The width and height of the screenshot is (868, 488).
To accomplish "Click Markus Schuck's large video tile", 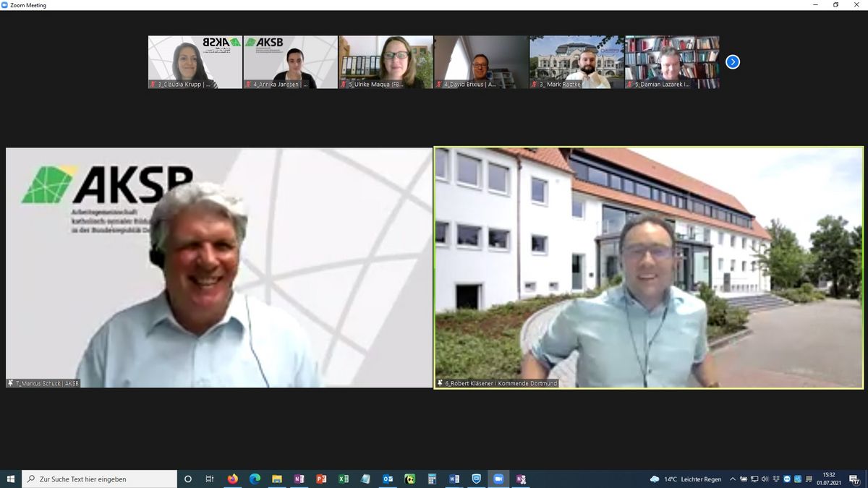I will point(219,267).
